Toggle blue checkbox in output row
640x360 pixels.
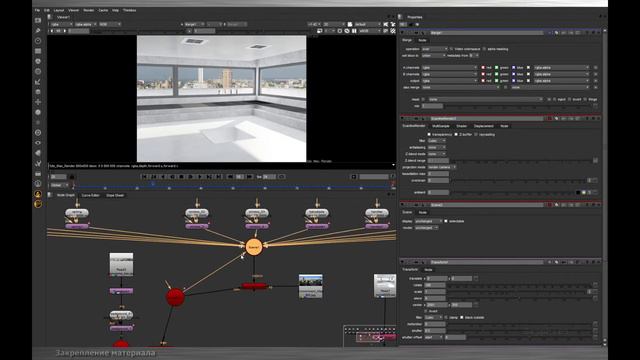click(513, 81)
